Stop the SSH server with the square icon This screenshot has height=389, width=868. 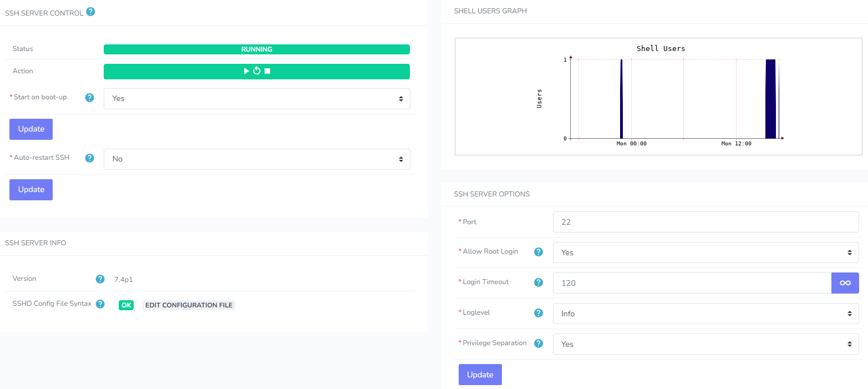[x=267, y=71]
